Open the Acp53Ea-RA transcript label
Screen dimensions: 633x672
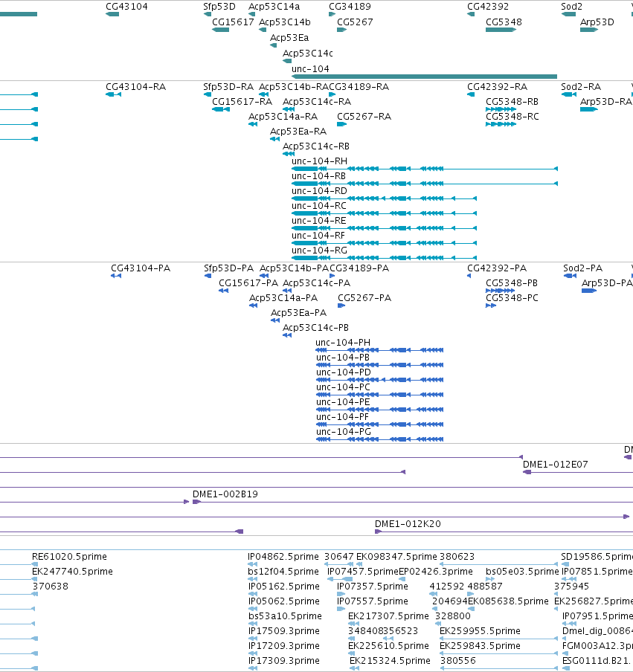tap(298, 131)
